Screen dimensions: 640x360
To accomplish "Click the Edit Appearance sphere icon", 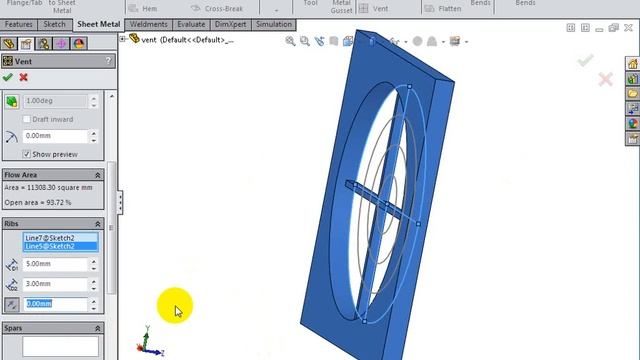I will (x=417, y=41).
